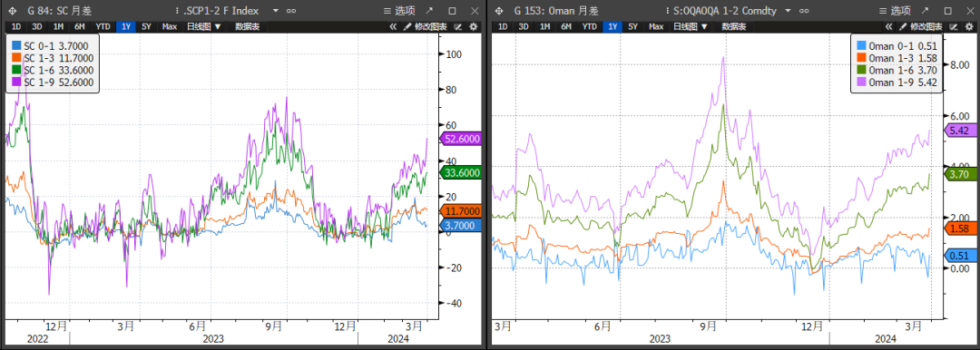
Task: Open the 日线图 chart type dropdown in the Oman panel
Action: click(x=691, y=26)
